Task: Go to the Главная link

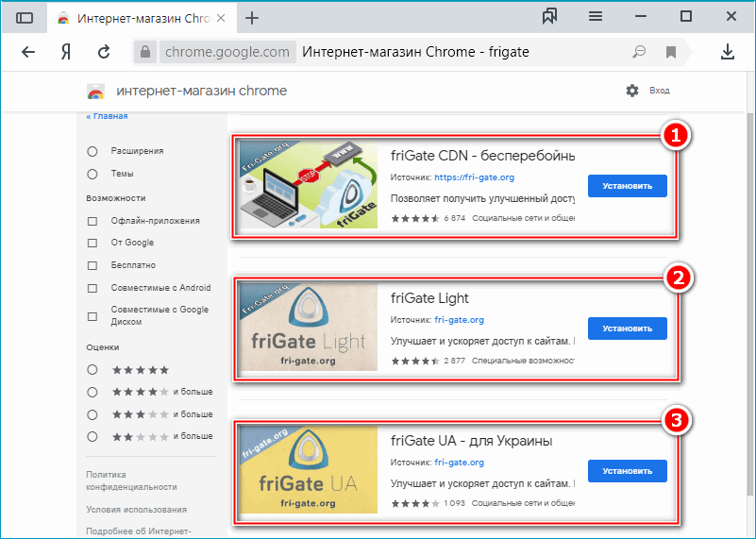Action: (x=107, y=116)
